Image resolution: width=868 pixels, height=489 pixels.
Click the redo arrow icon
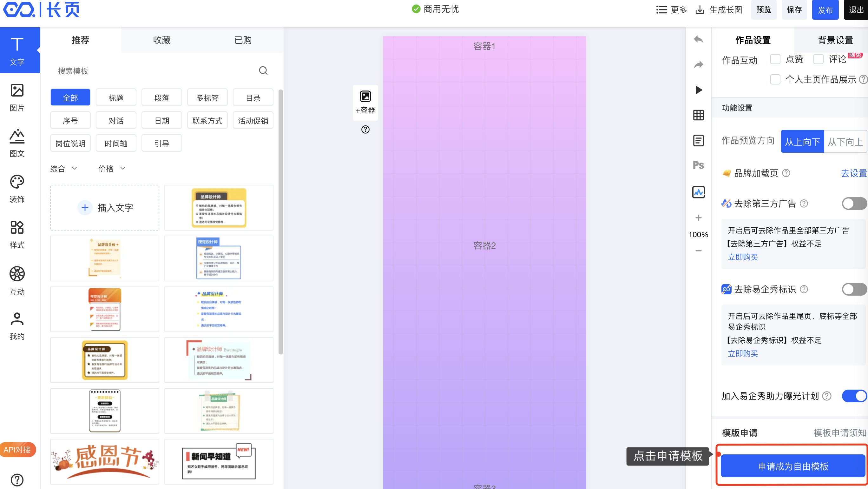pyautogui.click(x=699, y=64)
